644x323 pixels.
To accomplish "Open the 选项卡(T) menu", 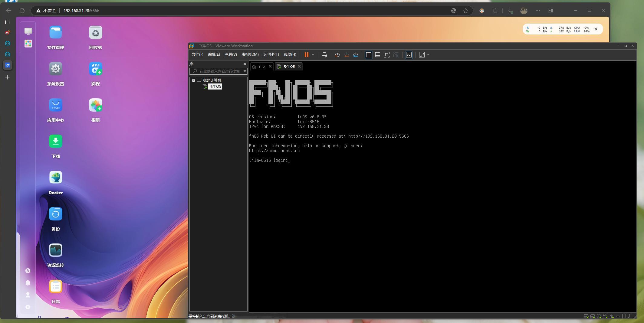I will click(271, 54).
